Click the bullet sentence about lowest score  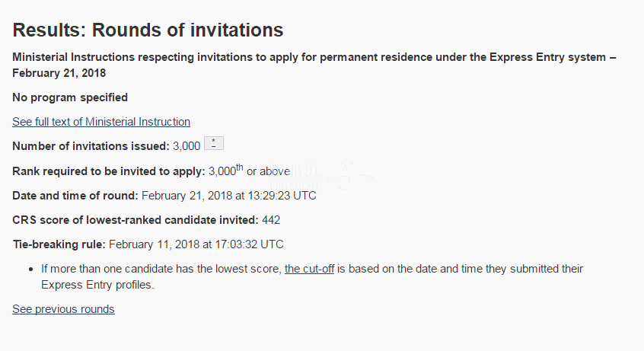[x=312, y=276]
